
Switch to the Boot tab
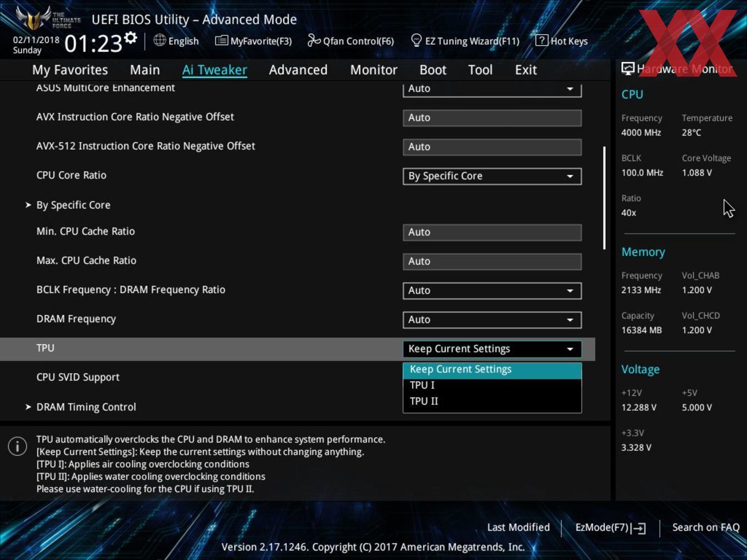[433, 70]
